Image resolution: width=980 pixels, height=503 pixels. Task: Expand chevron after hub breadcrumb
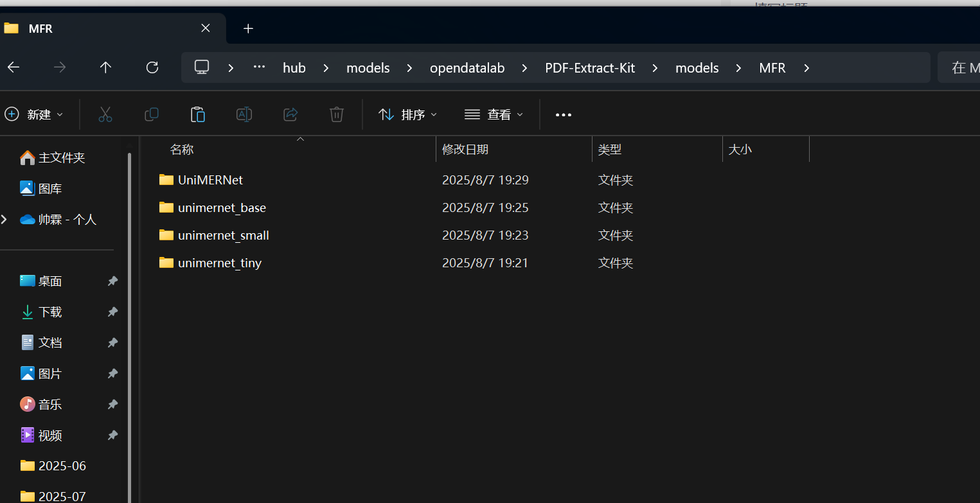pyautogui.click(x=326, y=68)
